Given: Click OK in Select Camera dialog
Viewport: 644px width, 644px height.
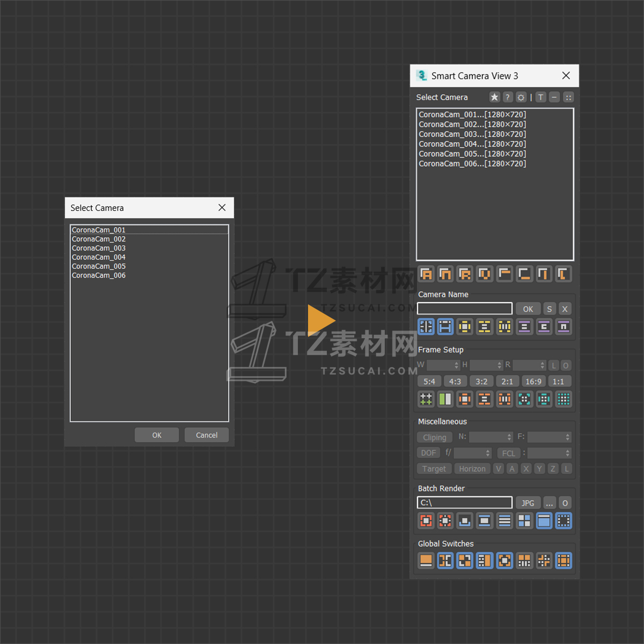Looking at the screenshot, I should pos(157,435).
